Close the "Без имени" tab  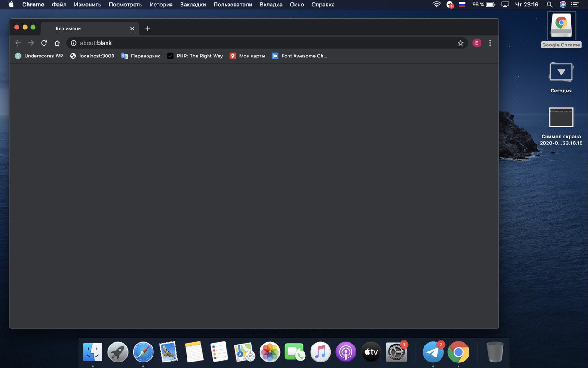(132, 29)
